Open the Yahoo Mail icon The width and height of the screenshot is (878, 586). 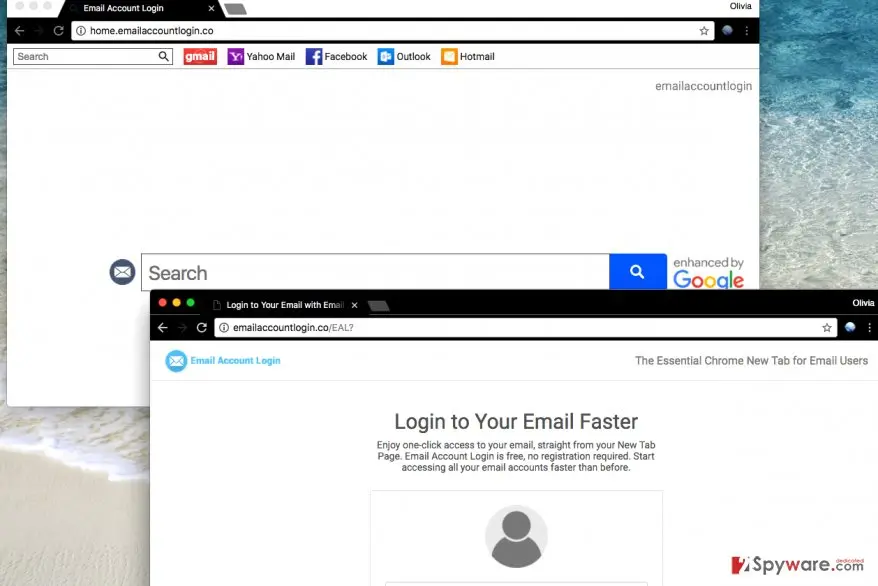235,57
